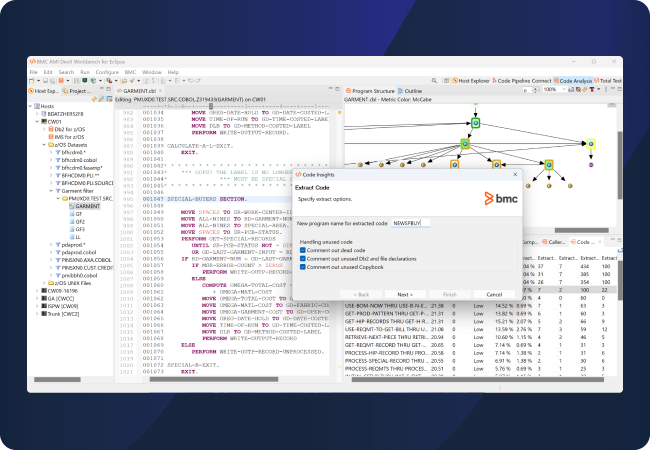Screen dimensions: 650x450
Task: Expand the Db2 for z/OS node
Action: (x=44, y=128)
